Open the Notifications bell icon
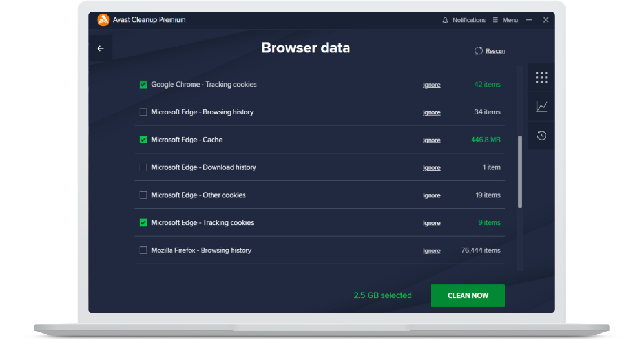Image resolution: width=644 pixels, height=340 pixels. 445,20
